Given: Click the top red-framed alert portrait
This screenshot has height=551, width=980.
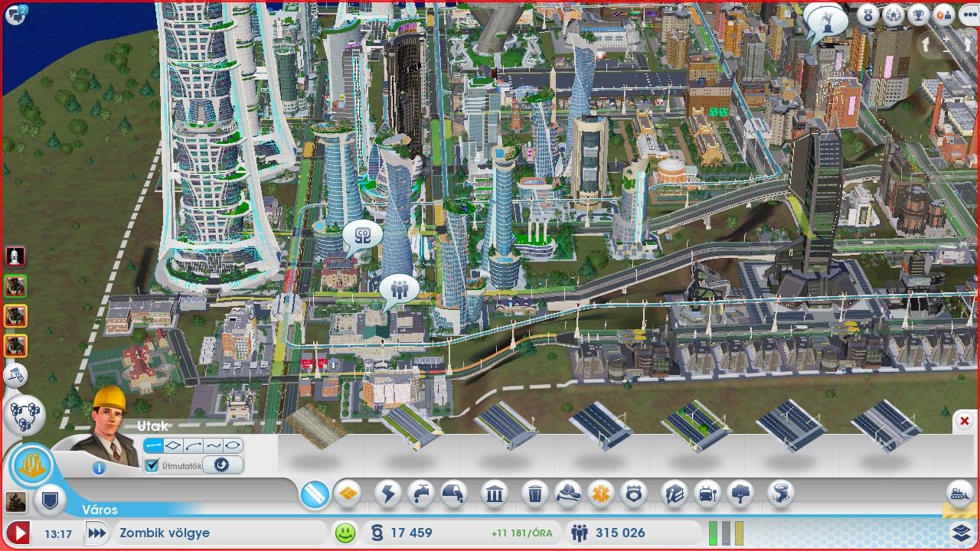Looking at the screenshot, I should click(x=16, y=256).
